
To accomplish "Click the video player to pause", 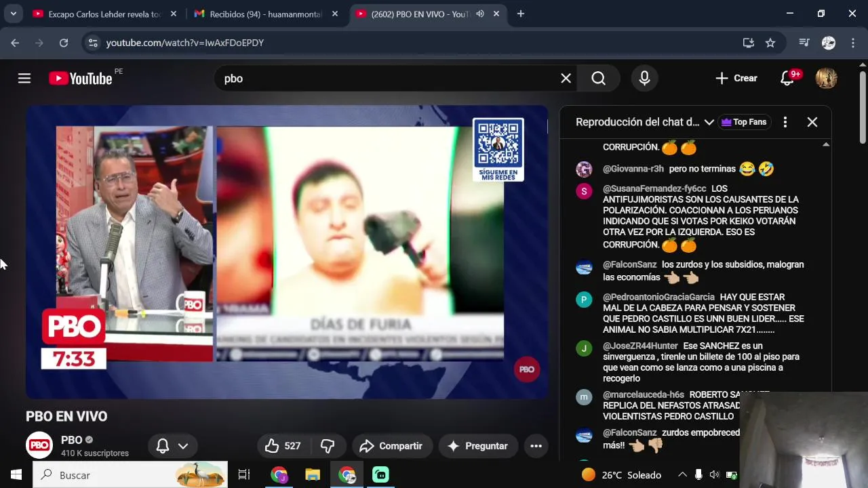I will (287, 251).
